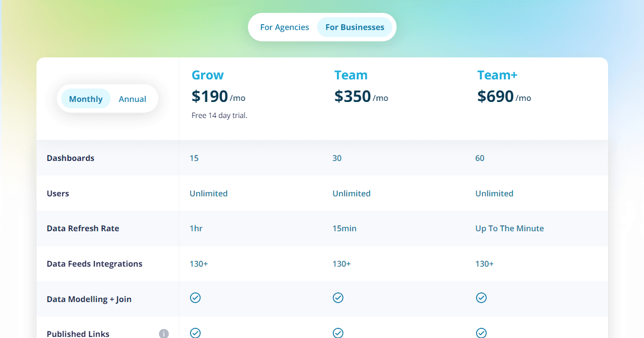Click the Published Links info icon

[164, 334]
